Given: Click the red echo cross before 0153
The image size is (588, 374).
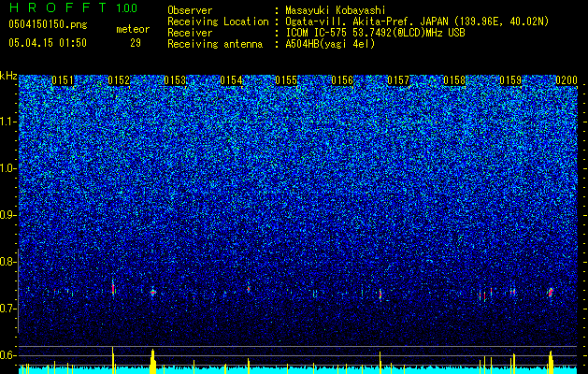Looking at the screenshot, I should pos(152,292).
